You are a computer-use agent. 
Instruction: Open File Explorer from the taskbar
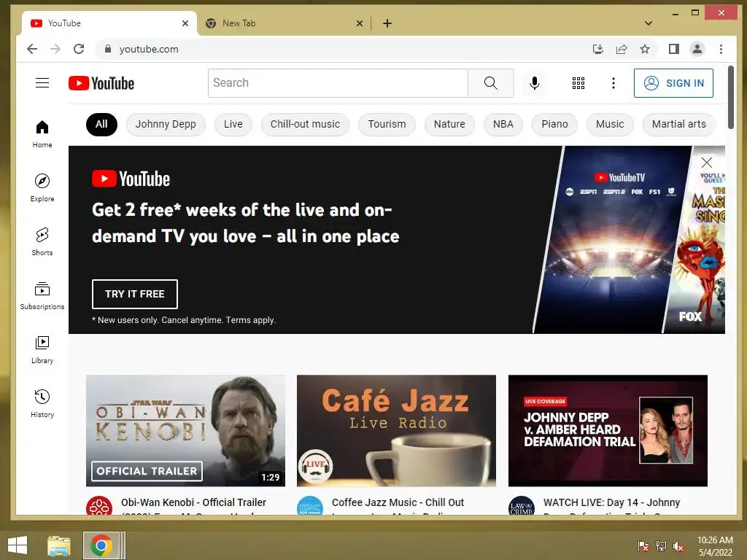point(59,545)
